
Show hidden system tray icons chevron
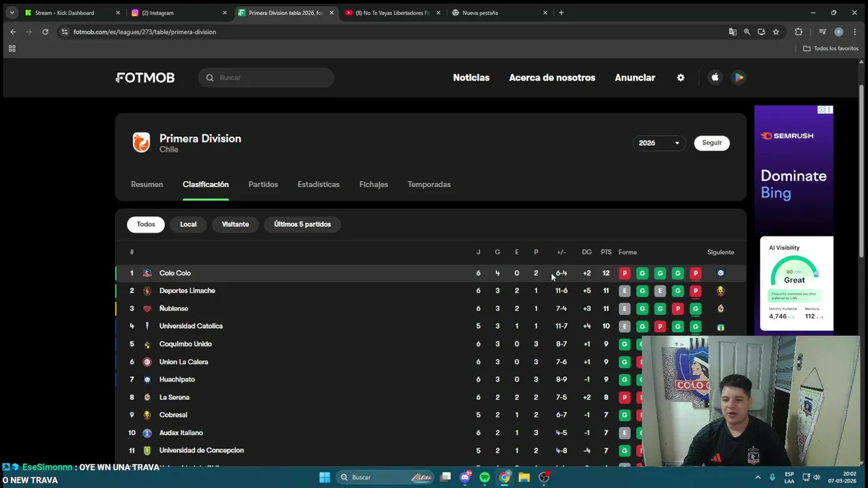pos(757,477)
